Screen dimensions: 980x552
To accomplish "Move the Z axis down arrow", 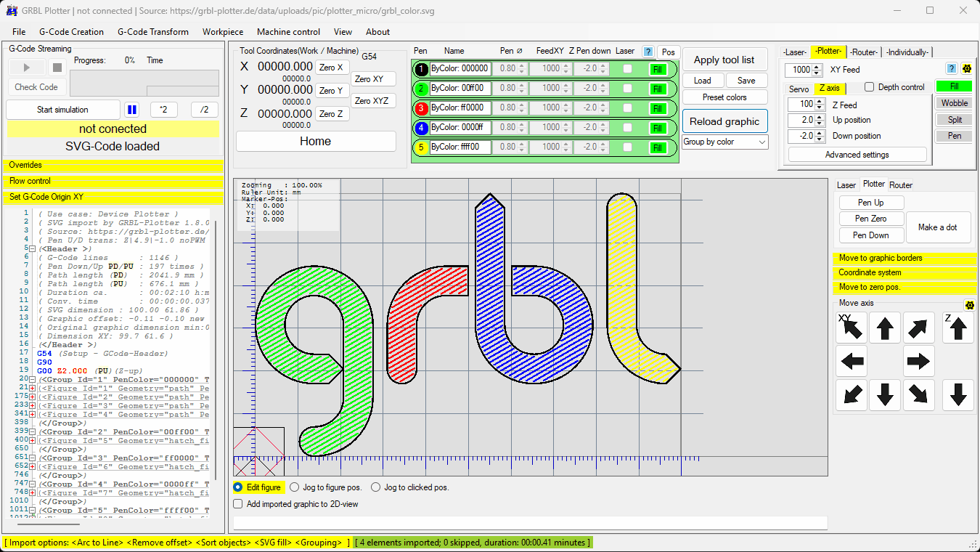I will click(957, 395).
